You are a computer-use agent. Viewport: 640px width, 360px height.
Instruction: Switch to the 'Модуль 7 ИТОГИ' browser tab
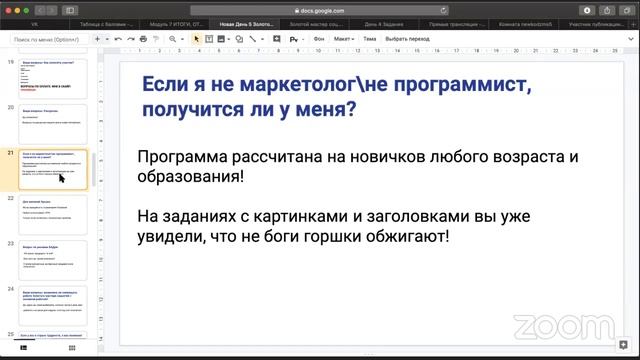pyautogui.click(x=176, y=24)
